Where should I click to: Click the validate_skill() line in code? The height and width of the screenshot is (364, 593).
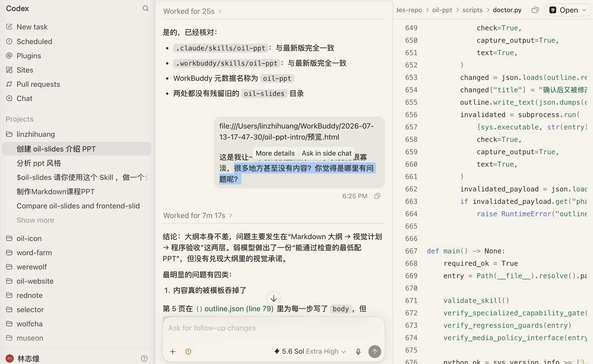tap(476, 301)
